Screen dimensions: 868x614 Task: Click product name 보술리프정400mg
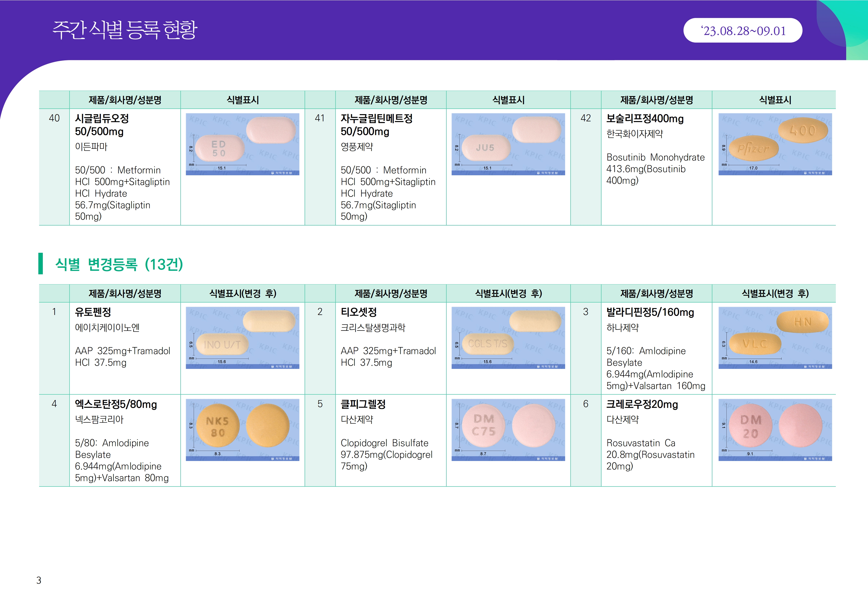point(645,119)
